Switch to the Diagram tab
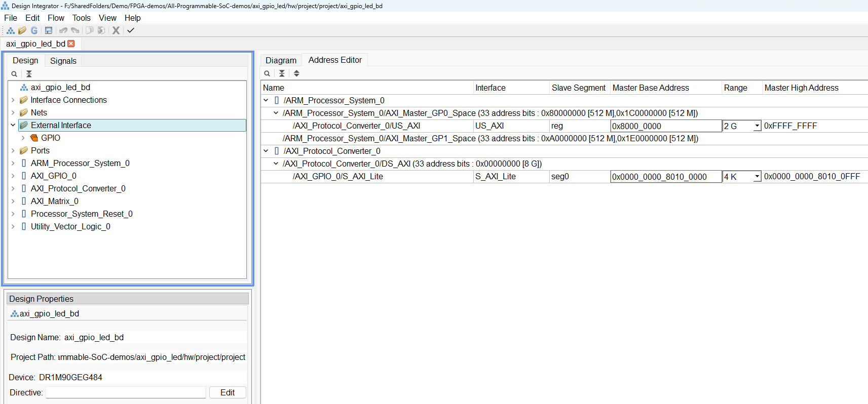868x404 pixels. (281, 60)
